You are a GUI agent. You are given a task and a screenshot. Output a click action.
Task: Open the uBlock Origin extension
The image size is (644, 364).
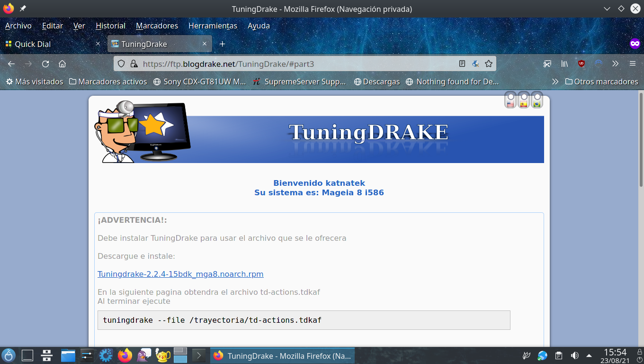[x=581, y=64]
